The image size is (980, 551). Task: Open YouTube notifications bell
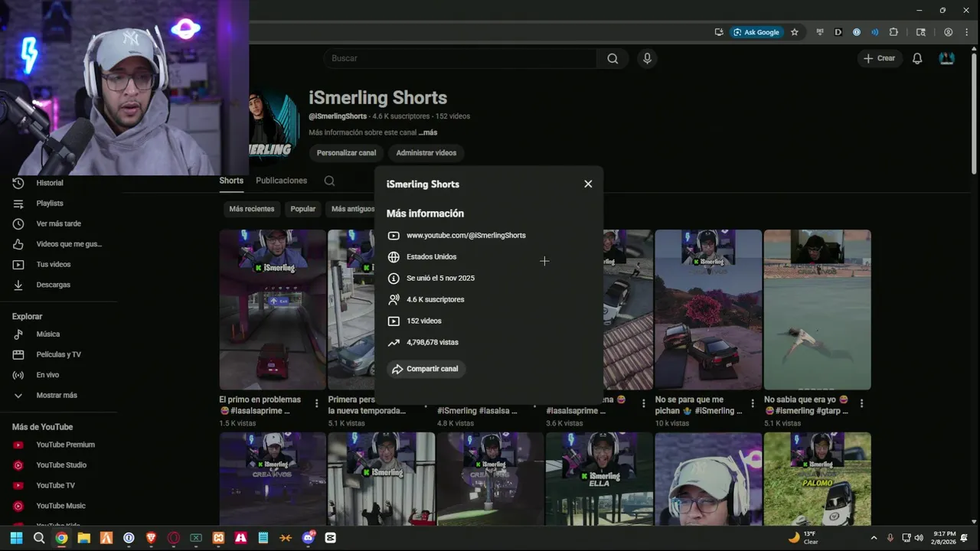point(917,58)
